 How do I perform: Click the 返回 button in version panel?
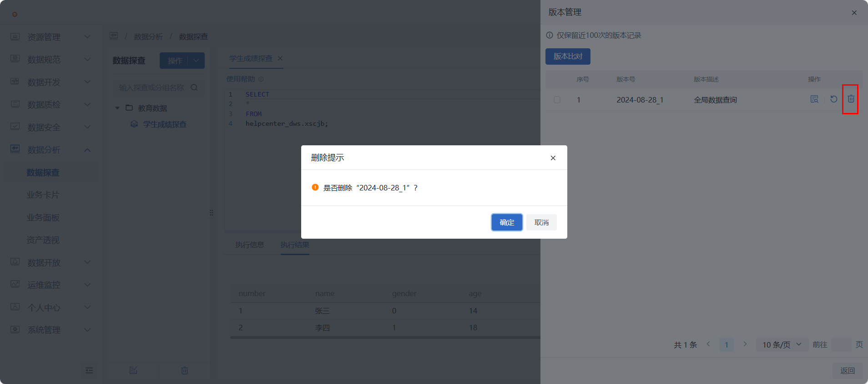pyautogui.click(x=848, y=371)
